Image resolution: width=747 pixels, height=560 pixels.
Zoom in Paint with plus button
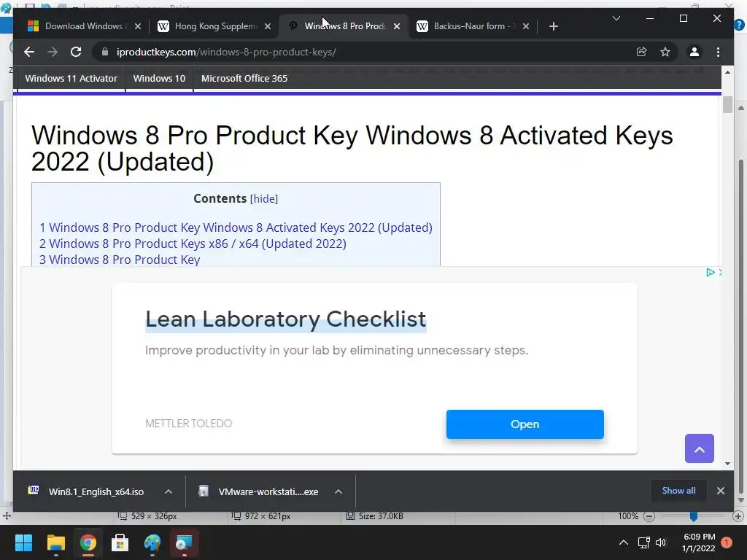(738, 516)
